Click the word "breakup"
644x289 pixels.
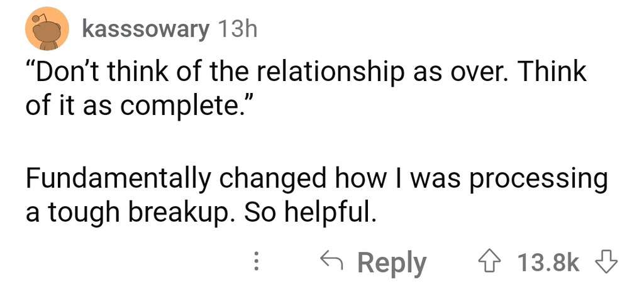tap(172, 214)
